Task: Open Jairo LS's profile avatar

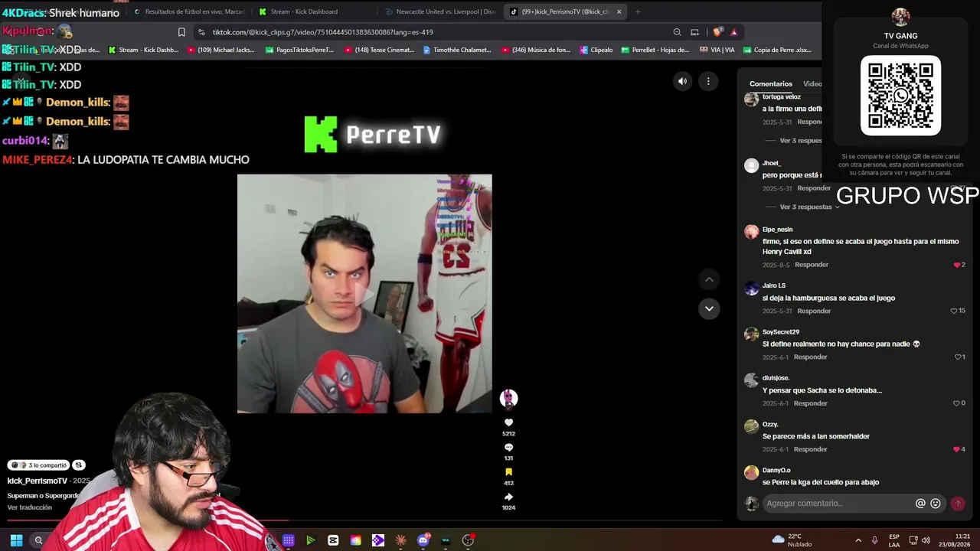Action: coord(752,289)
